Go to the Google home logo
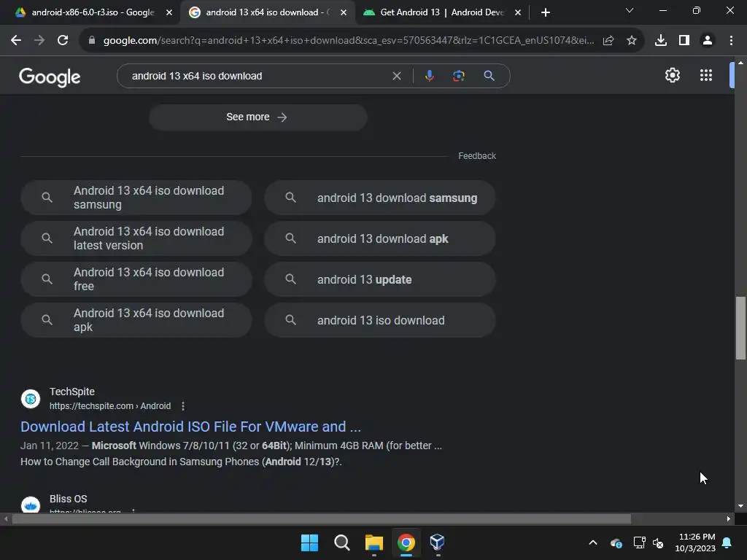 [50, 77]
